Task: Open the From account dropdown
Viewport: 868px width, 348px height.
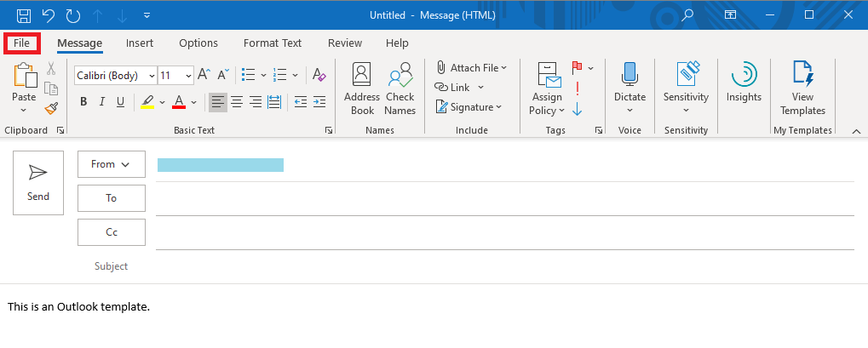Action: 112,164
